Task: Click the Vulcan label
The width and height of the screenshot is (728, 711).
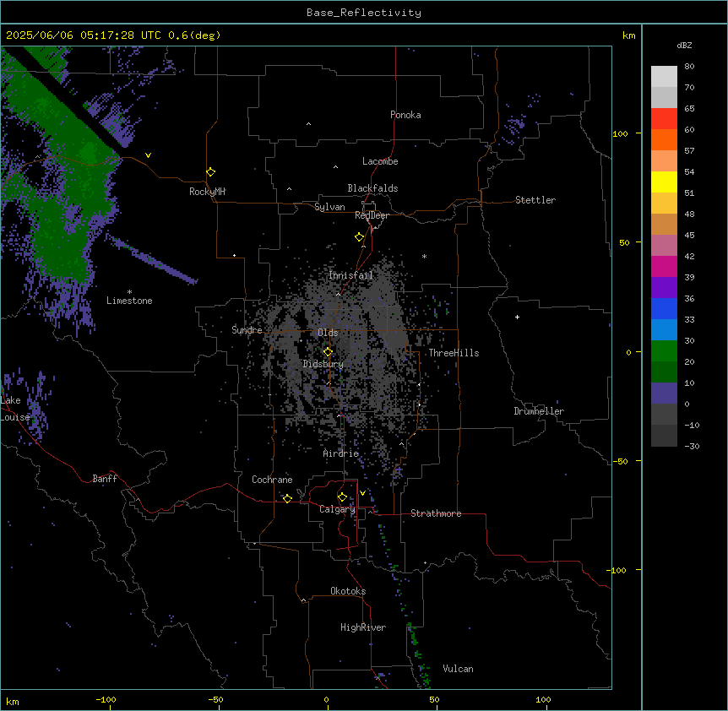Action: click(459, 669)
